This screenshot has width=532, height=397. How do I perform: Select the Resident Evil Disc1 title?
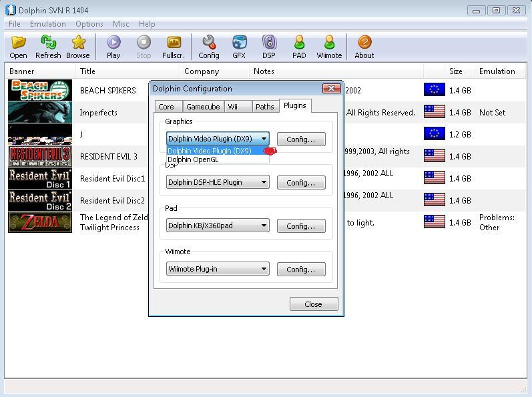(112, 179)
